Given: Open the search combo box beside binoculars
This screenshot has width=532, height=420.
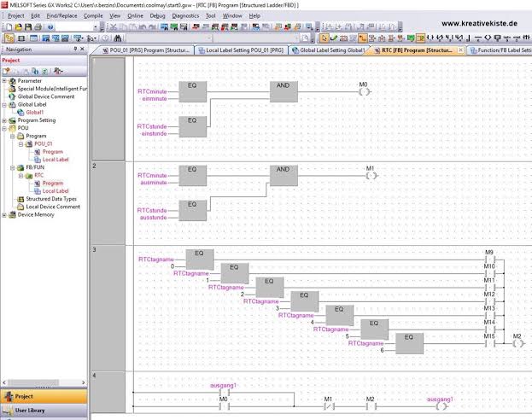Looking at the screenshot, I should coord(169,38).
